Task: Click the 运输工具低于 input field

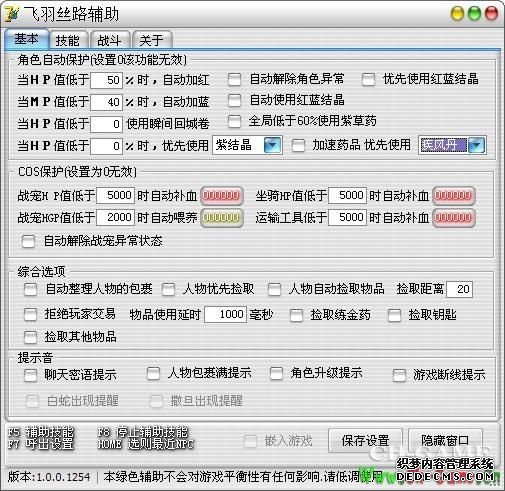Action: (x=347, y=217)
